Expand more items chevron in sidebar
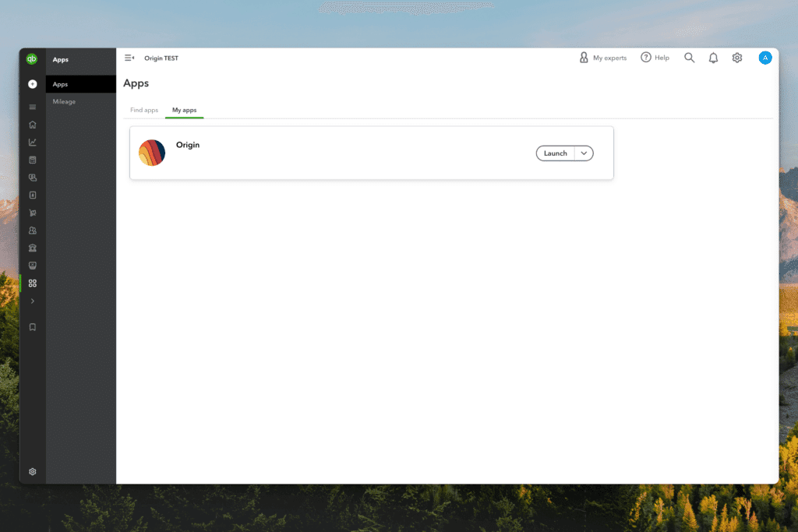The image size is (798, 532). [x=33, y=301]
